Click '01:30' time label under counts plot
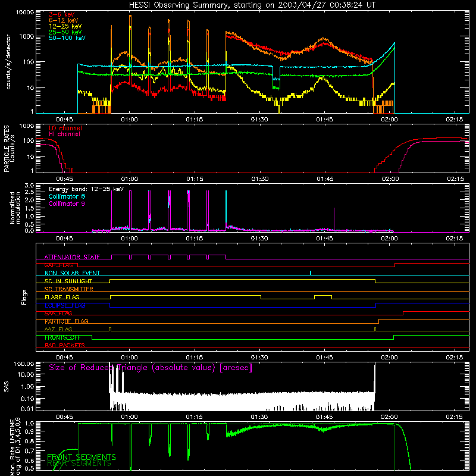This screenshot has height=476, width=476. [259, 120]
